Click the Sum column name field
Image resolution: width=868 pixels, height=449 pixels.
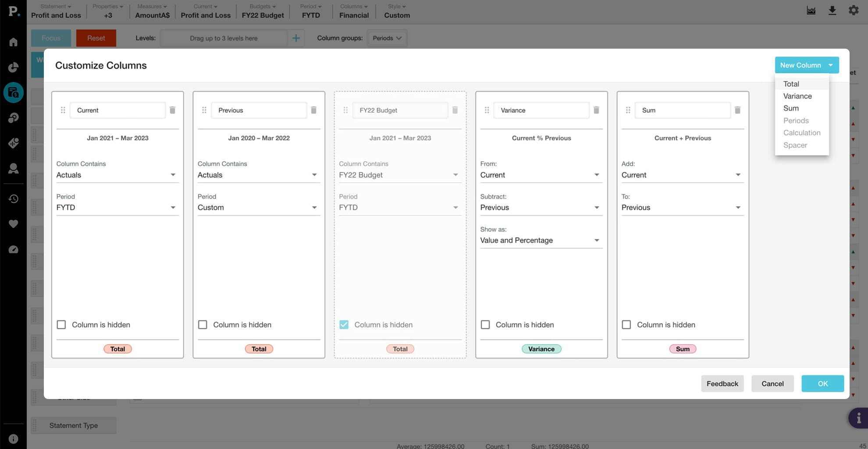click(682, 110)
